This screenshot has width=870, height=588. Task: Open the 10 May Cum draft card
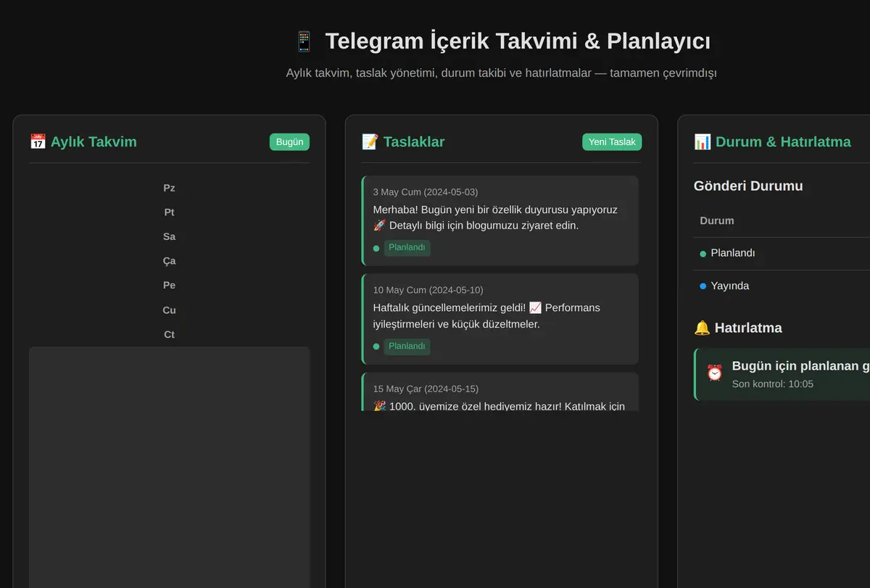click(500, 319)
